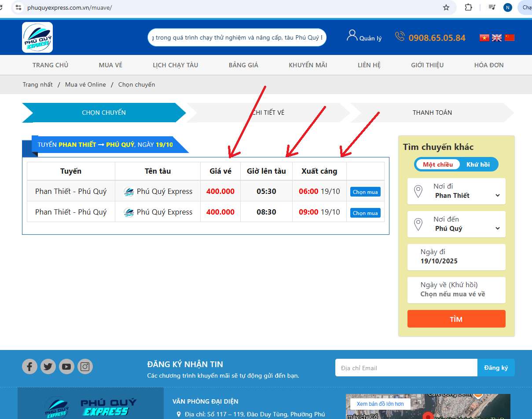Open the YouTube social icon in footer

66,366
